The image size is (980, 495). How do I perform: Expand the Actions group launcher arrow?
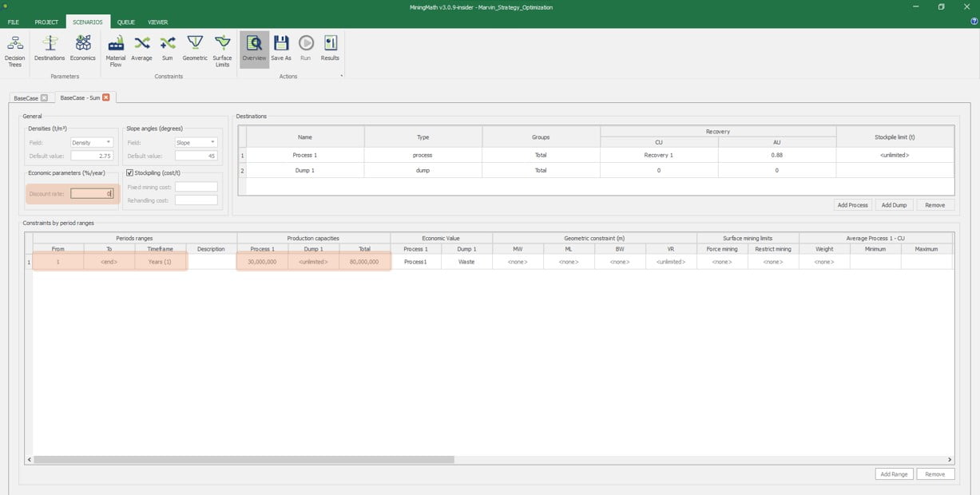(342, 77)
